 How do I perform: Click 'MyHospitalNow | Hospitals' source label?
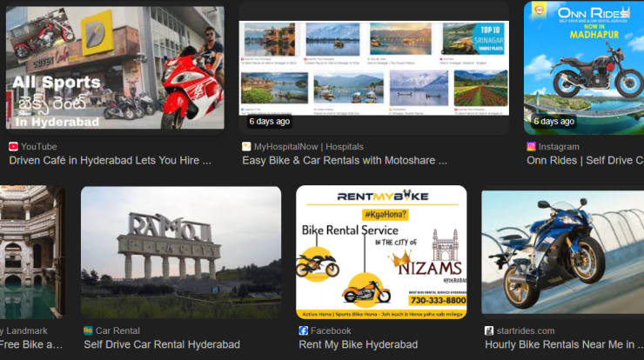(308, 147)
